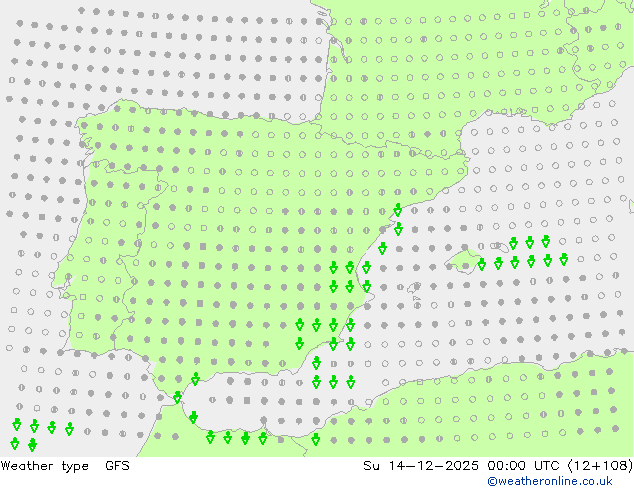Click the 'Su 14-12-2025 00:00 UTC (12+108)' timestamp
634x490 pixels.
tap(498, 466)
